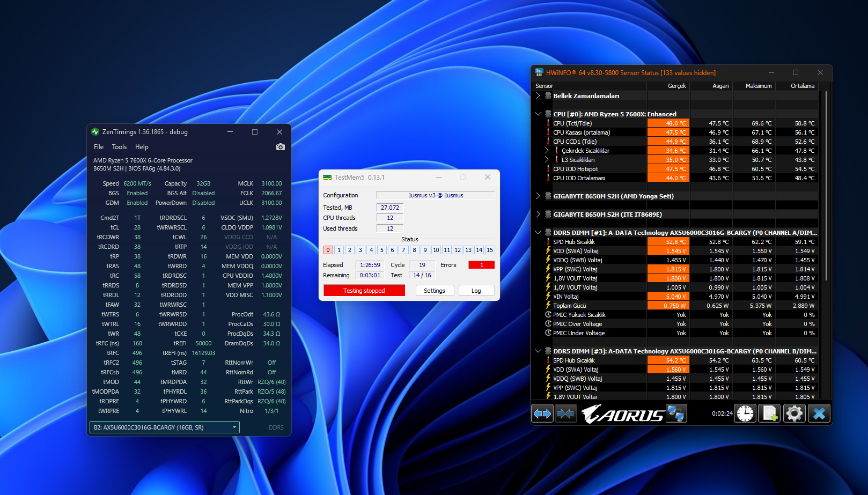Screen dimensions: 868x495
Task: Click the ZenTimings screenshot camera icon
Action: [x=280, y=147]
